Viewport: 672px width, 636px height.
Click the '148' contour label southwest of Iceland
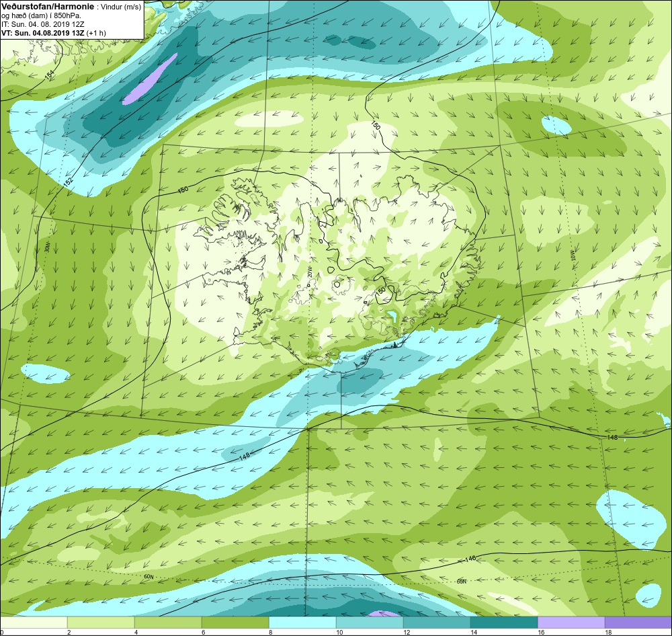tap(245, 456)
